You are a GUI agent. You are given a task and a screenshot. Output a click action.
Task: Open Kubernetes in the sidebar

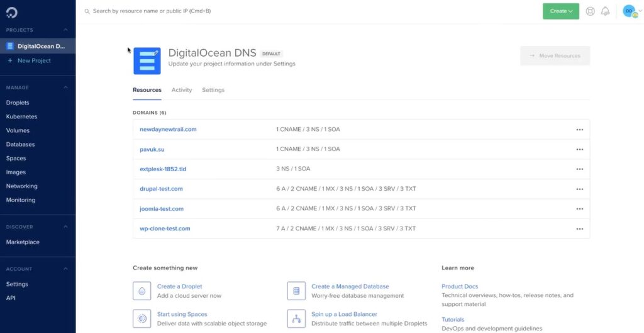click(x=22, y=116)
